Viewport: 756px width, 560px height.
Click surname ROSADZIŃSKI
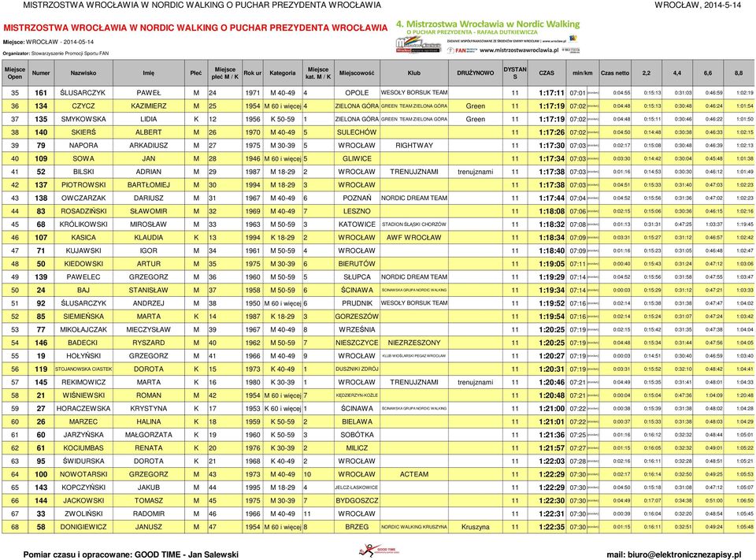pyautogui.click(x=83, y=211)
